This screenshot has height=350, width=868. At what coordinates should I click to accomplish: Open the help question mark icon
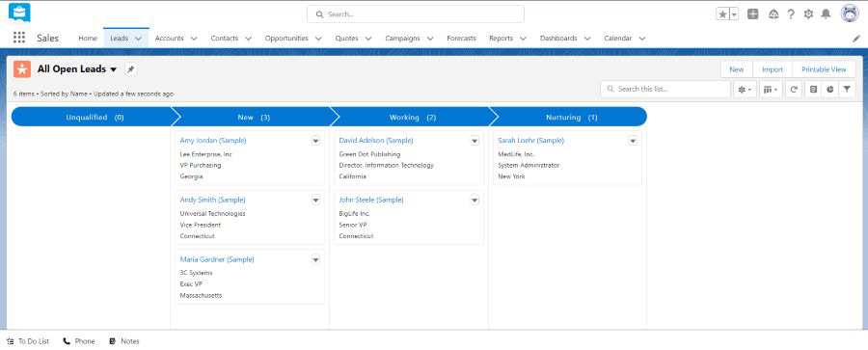[x=791, y=14]
